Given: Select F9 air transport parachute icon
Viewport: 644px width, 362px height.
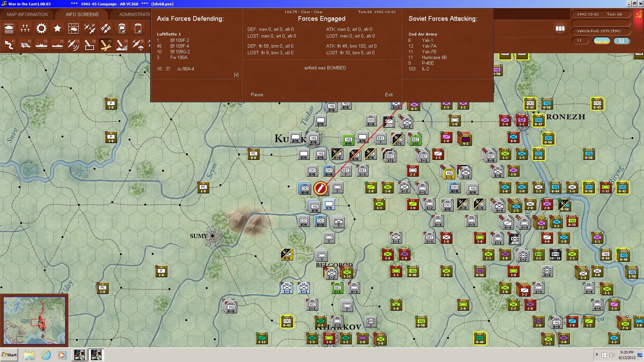Looking at the screenshot, I should click(138, 45).
